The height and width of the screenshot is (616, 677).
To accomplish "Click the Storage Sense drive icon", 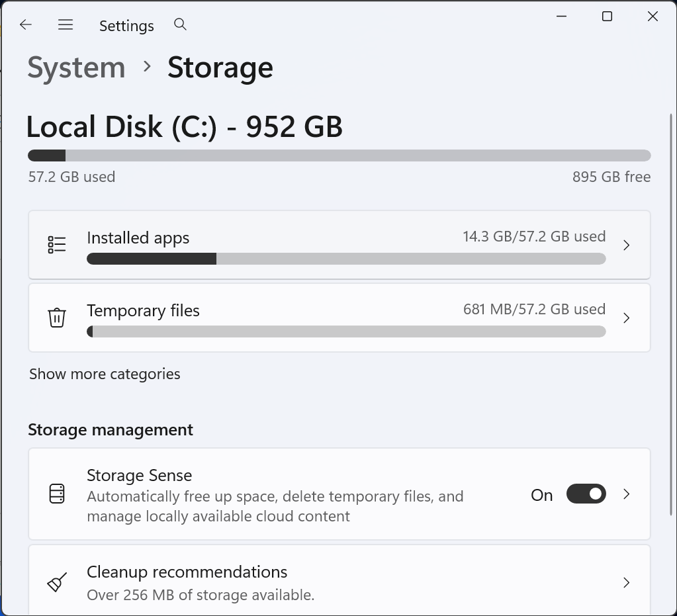I will pyautogui.click(x=57, y=494).
